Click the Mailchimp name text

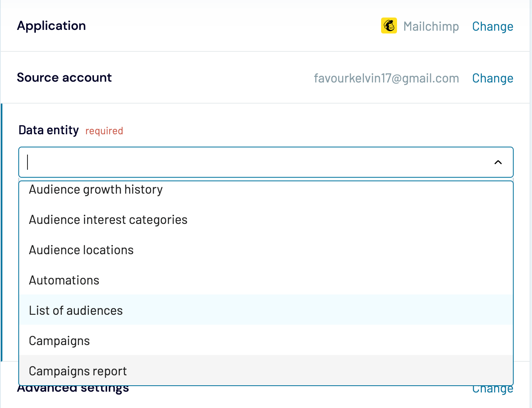pyautogui.click(x=431, y=26)
